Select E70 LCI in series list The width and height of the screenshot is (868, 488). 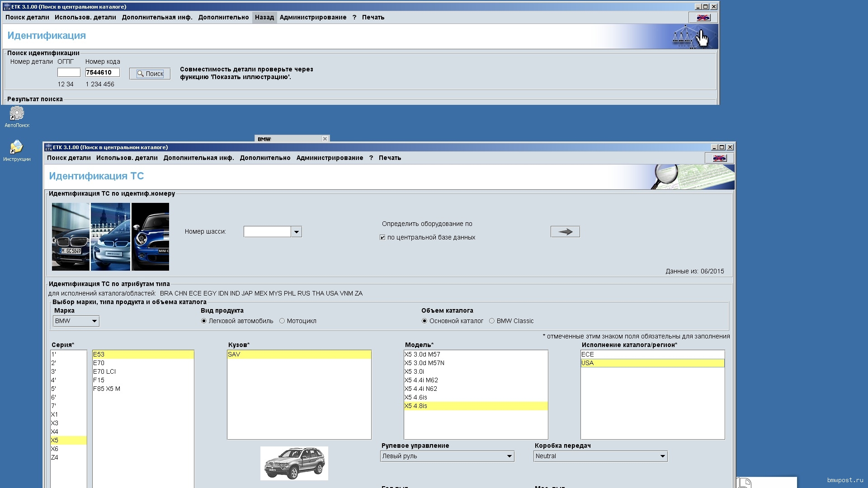(104, 372)
